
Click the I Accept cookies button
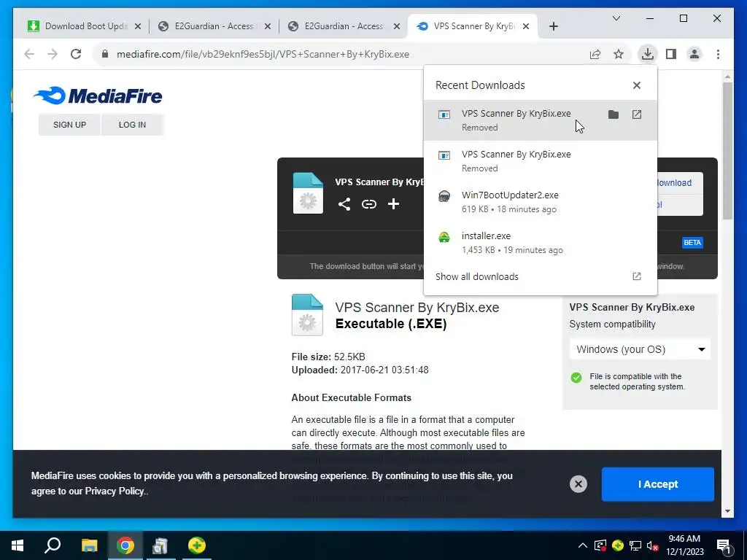click(x=657, y=484)
